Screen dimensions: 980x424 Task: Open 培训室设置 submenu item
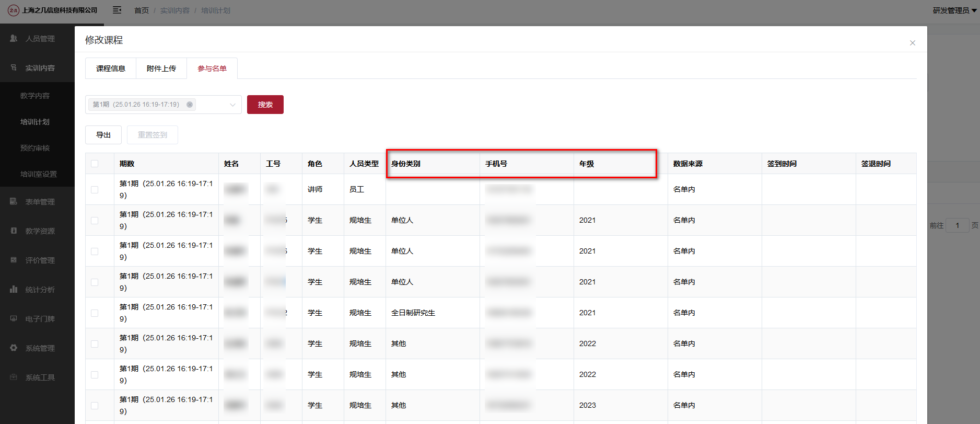pos(39,174)
